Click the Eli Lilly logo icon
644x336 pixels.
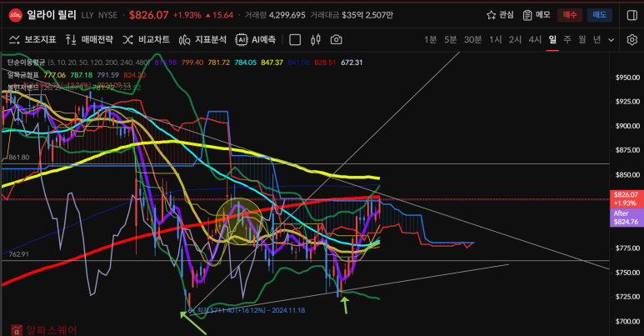[x=16, y=15]
